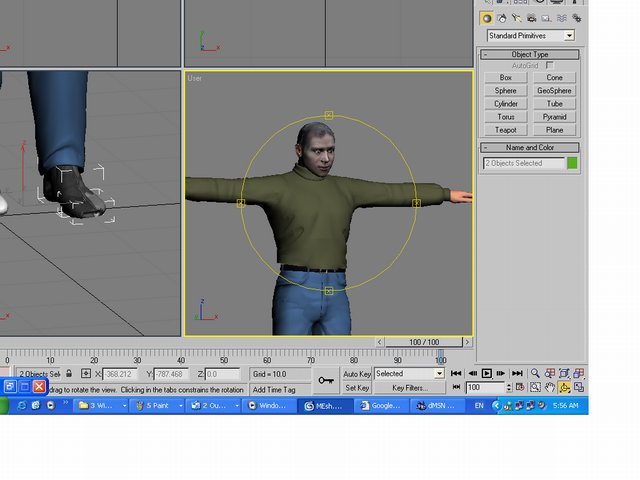Toggle the selection lock padlock

[69, 373]
